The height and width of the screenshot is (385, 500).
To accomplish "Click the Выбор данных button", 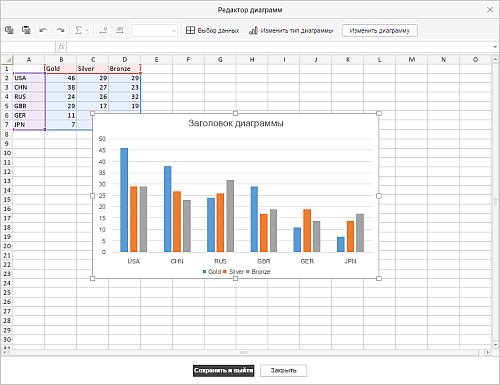I will [x=212, y=31].
